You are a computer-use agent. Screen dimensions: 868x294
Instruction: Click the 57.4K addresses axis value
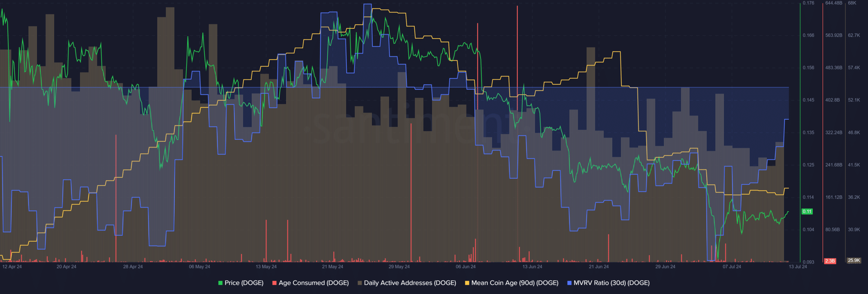point(854,68)
